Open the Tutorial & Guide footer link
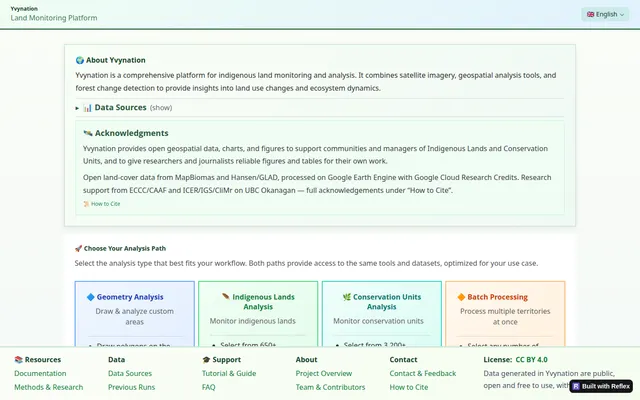Viewport: 640px width, 400px height. pyautogui.click(x=229, y=373)
